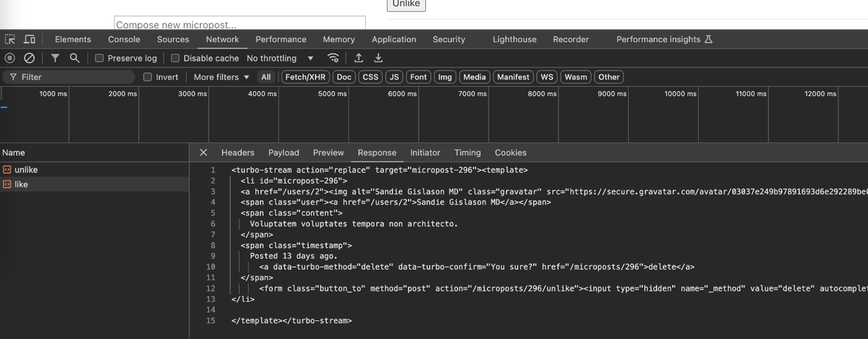Select the Network panel tab

tap(222, 40)
